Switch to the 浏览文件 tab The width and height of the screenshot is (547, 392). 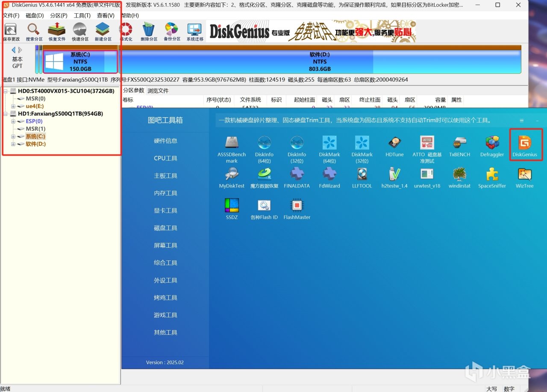coord(158,91)
